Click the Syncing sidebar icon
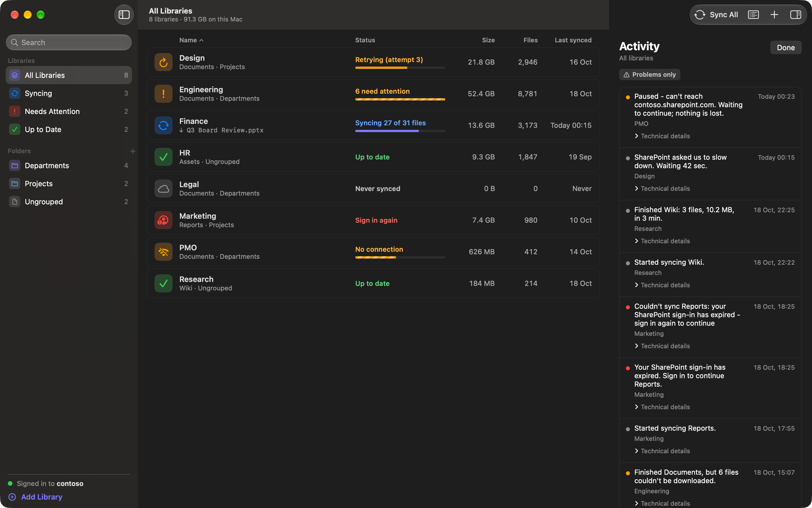Viewport: 812px width, 508px height. [x=14, y=93]
